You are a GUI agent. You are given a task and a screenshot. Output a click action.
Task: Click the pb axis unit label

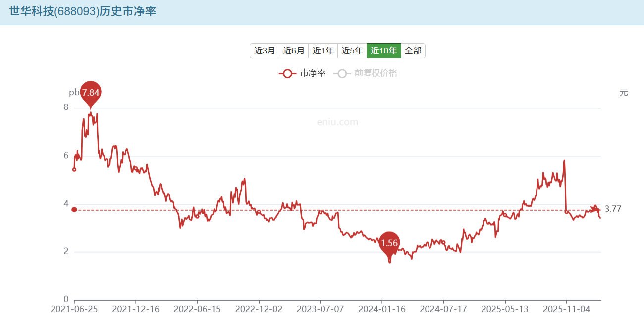click(x=74, y=92)
